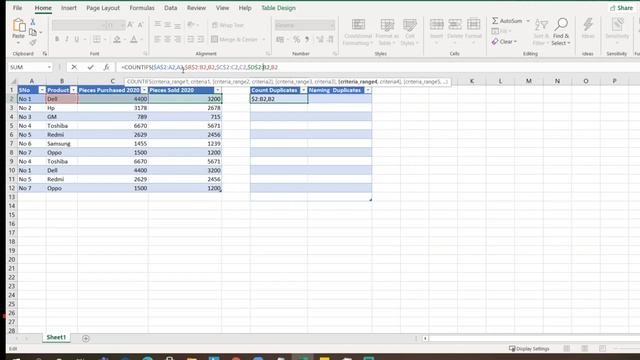The image size is (640, 360).
Task: Cancel the formula entry with X
Action: (74, 67)
